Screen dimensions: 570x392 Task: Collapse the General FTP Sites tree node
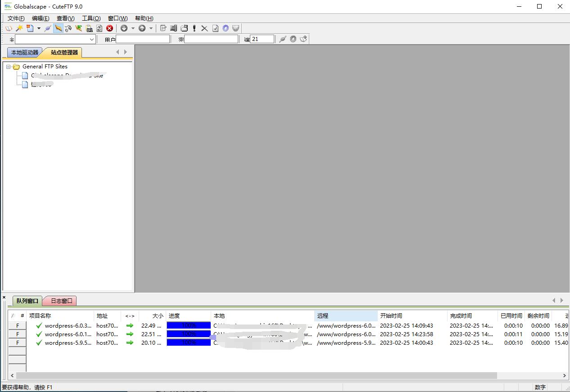coord(9,67)
